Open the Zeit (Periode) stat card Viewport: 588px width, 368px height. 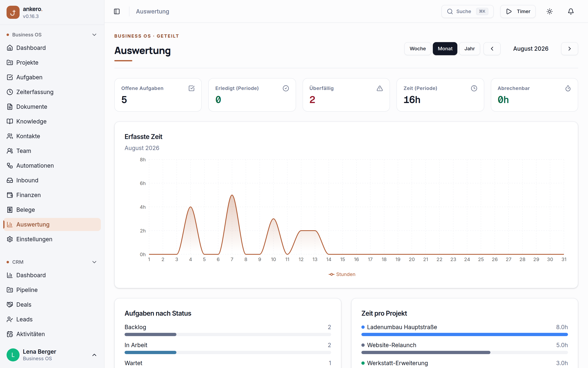click(440, 95)
